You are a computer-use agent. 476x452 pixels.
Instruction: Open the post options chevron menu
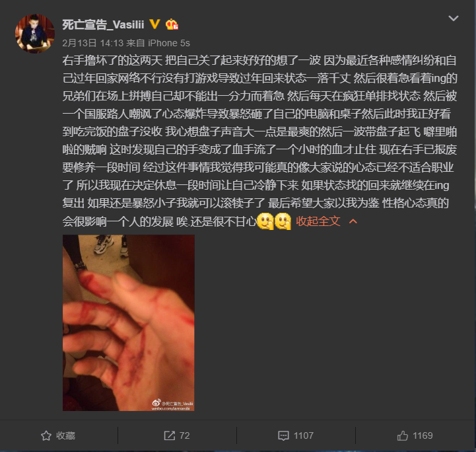click(454, 19)
